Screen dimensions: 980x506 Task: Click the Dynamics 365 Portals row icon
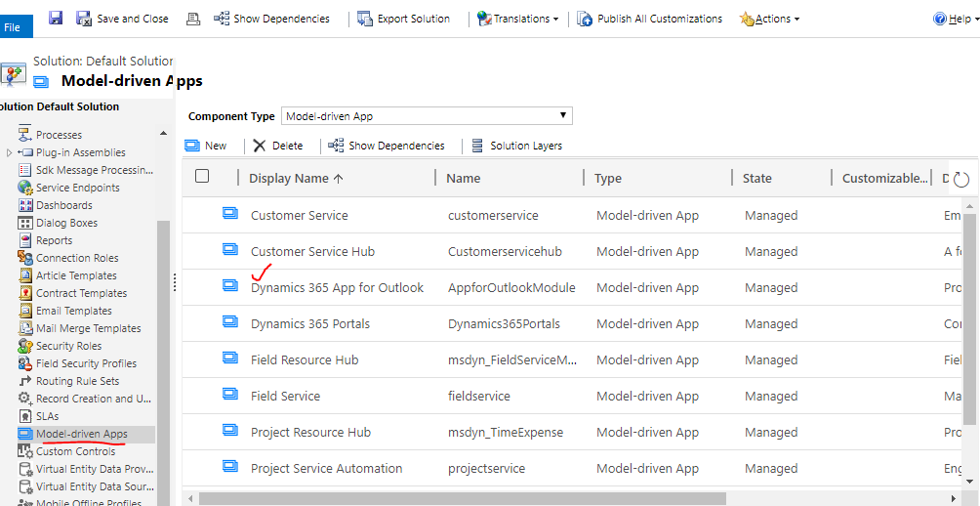(230, 322)
